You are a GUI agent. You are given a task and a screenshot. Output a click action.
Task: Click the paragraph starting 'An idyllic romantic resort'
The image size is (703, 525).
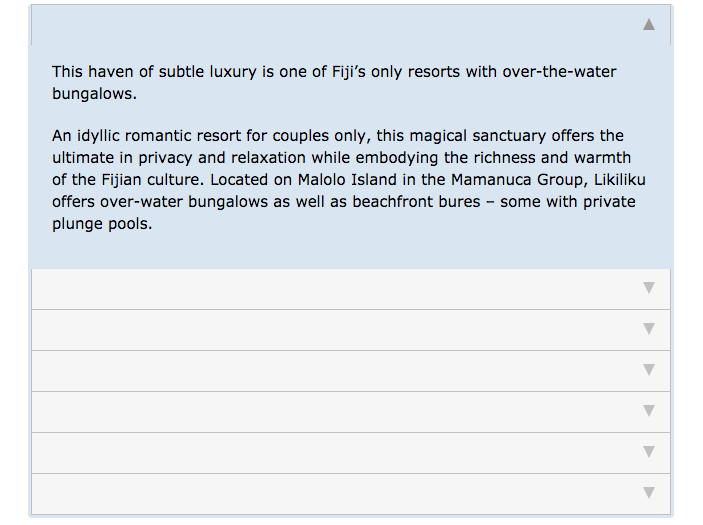pos(349,179)
